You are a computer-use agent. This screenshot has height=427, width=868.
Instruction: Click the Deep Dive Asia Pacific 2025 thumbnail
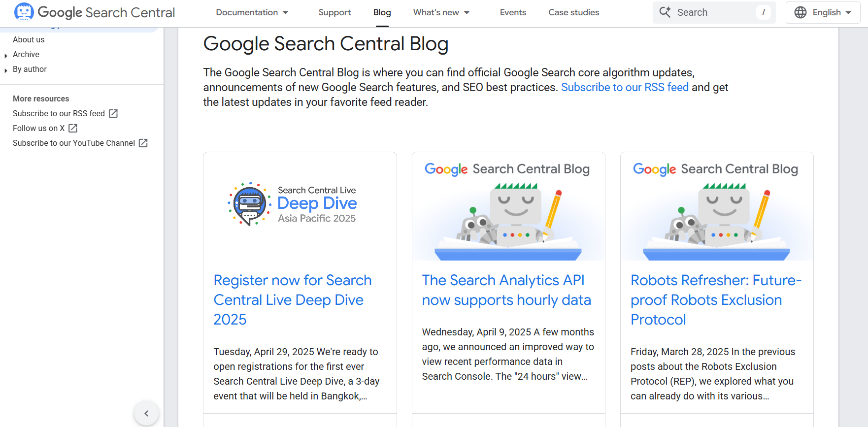pyautogui.click(x=300, y=206)
